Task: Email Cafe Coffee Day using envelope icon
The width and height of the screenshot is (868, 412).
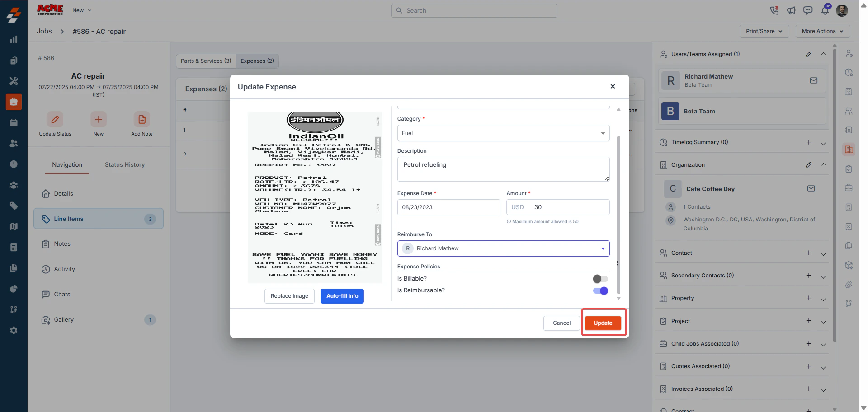Action: pyautogui.click(x=811, y=188)
